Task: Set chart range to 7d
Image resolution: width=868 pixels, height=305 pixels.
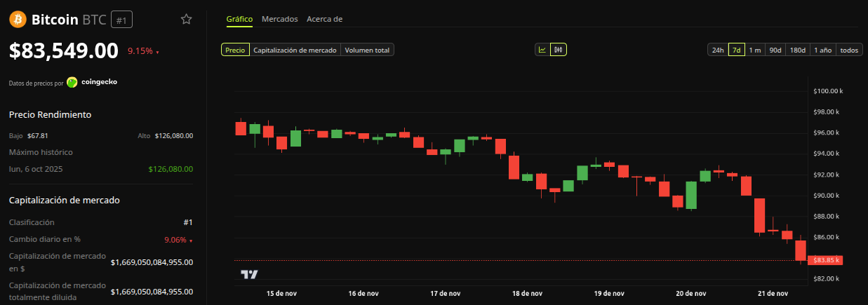Action: point(736,50)
